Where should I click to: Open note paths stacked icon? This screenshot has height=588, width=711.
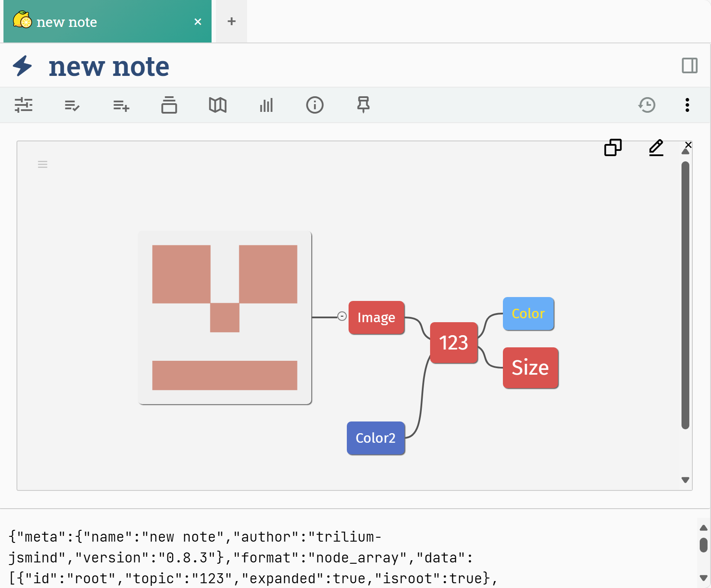tap(169, 105)
